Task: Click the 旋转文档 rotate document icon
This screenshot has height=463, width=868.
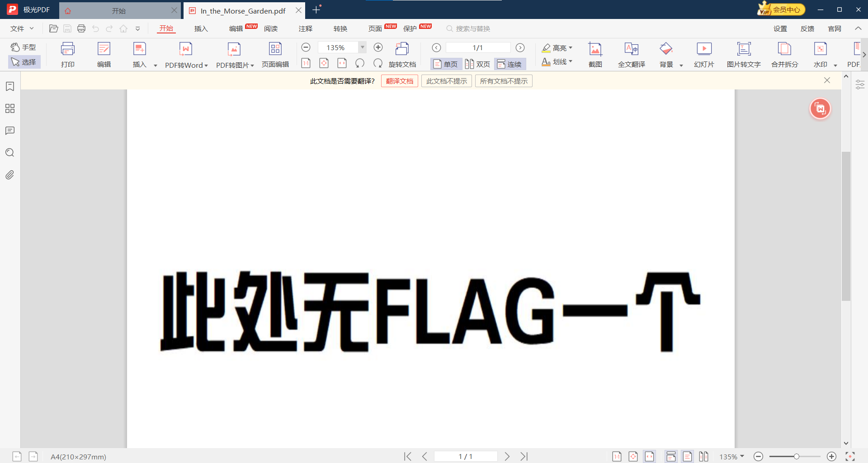Action: pyautogui.click(x=402, y=48)
